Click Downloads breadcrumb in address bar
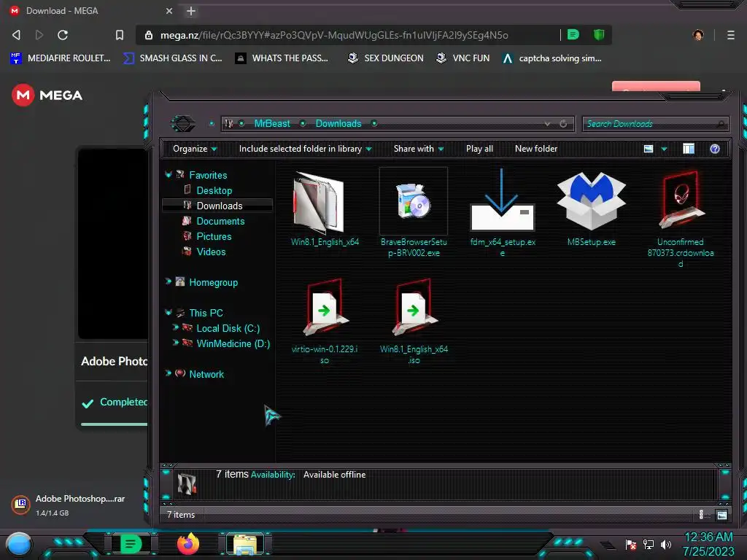Viewport: 747px width, 560px height. [338, 124]
